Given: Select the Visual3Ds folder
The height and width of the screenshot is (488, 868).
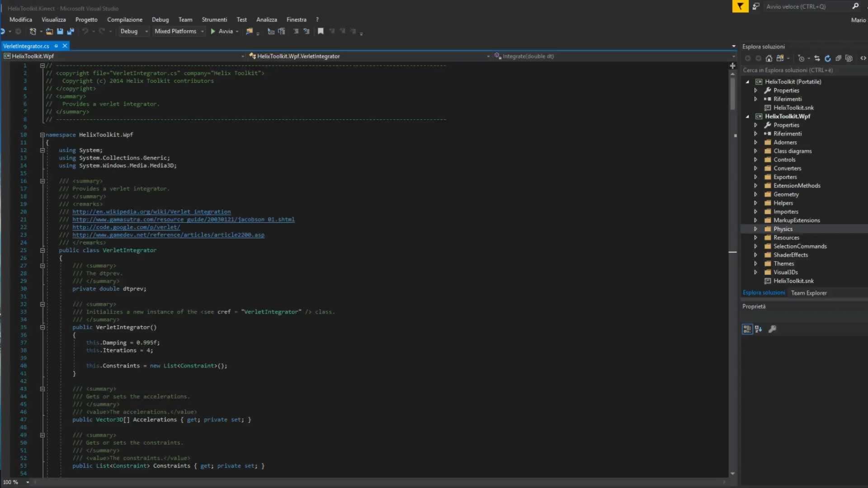Looking at the screenshot, I should (785, 272).
